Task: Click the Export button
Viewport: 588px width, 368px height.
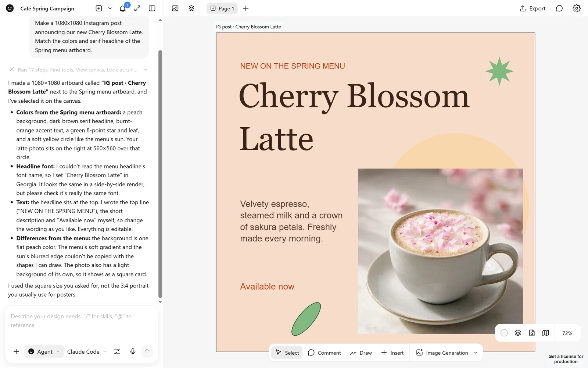Action: click(533, 8)
